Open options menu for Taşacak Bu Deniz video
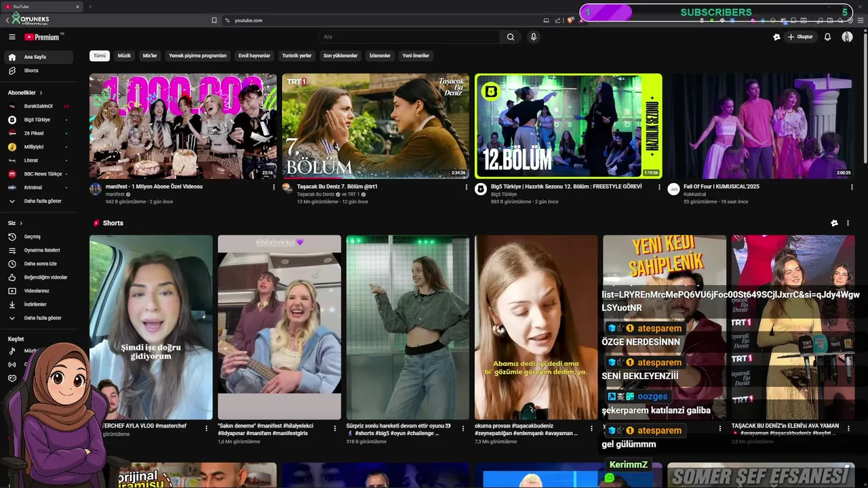This screenshot has width=868, height=488. (467, 187)
